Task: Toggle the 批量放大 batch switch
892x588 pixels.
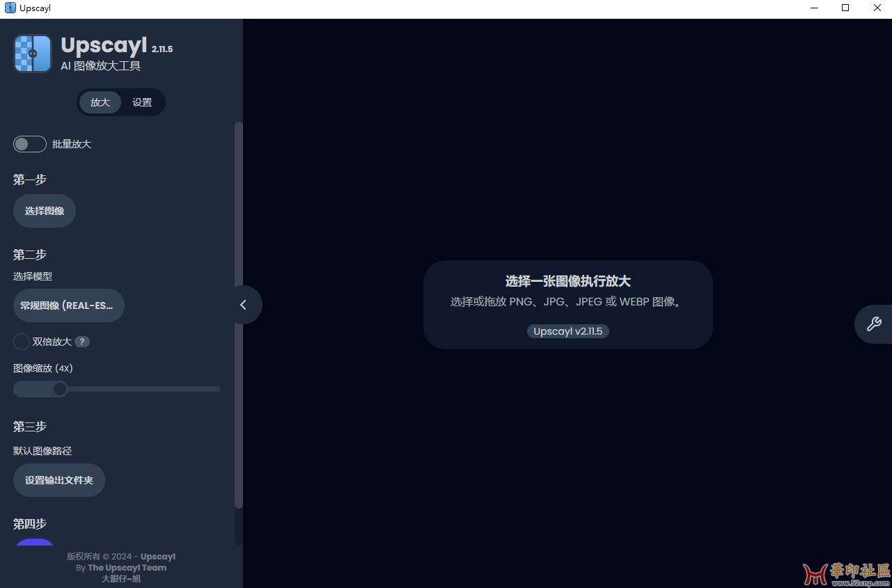Action: (x=30, y=144)
